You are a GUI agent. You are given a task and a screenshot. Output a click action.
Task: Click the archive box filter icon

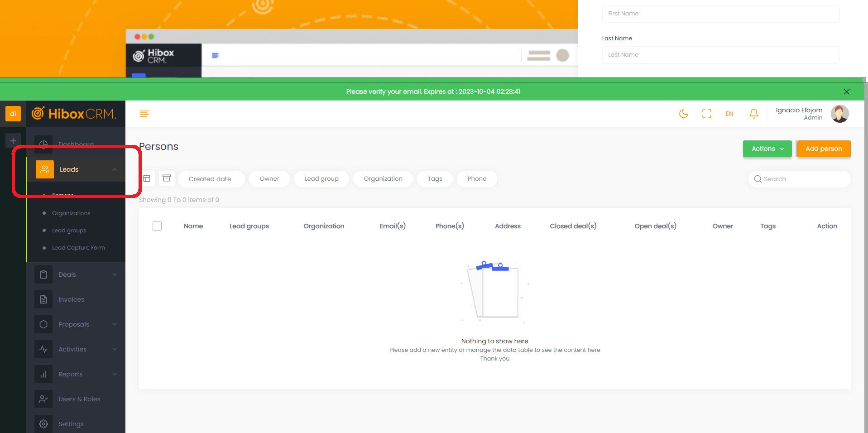tap(167, 178)
